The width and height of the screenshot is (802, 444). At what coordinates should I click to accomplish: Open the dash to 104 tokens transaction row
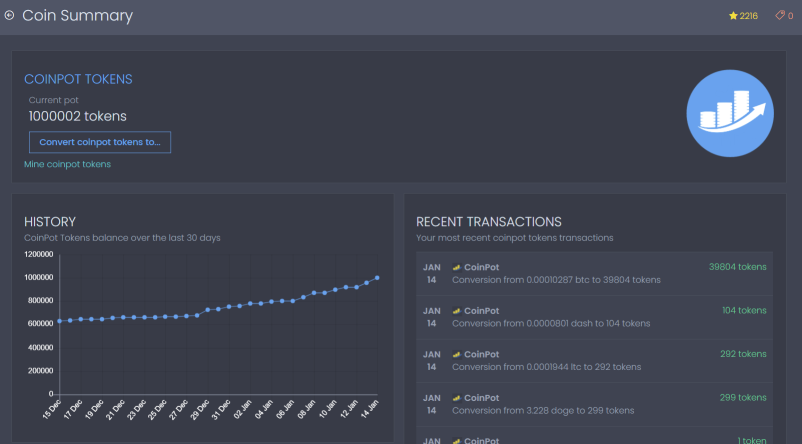point(594,317)
